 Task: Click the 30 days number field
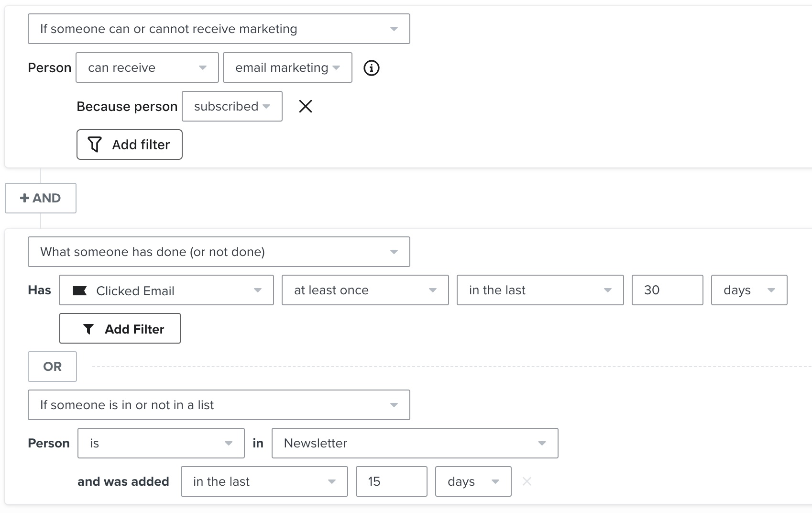[667, 290]
